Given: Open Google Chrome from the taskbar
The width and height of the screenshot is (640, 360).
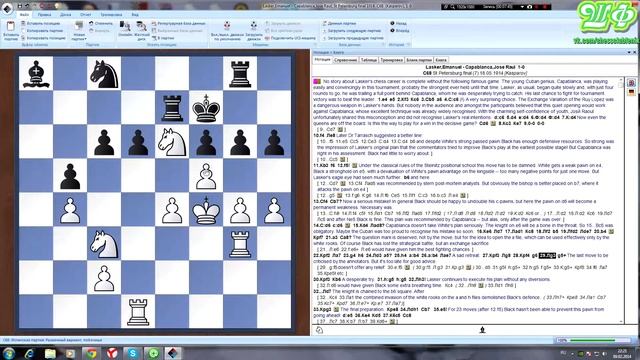Looking at the screenshot, I should (91, 353).
